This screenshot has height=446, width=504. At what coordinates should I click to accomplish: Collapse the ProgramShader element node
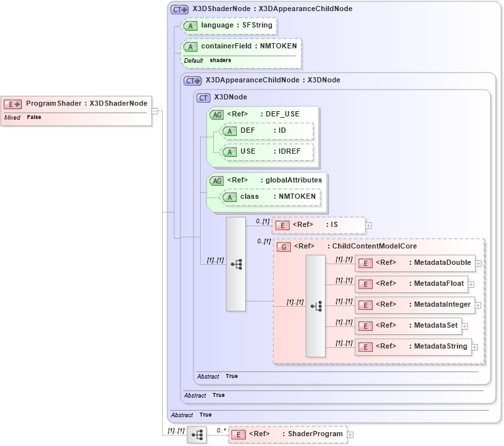click(155, 111)
